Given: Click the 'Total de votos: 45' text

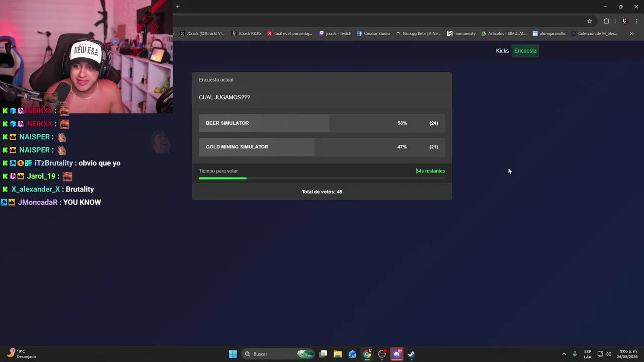Looking at the screenshot, I should point(322,192).
